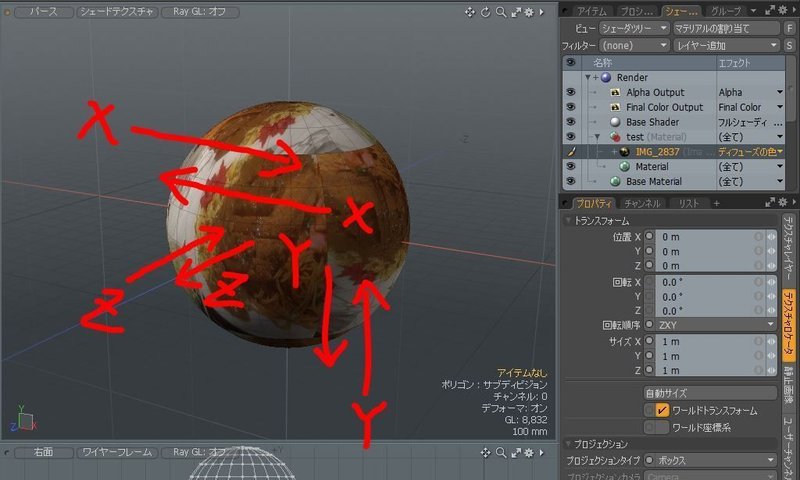Click the expand icon of the Properties panel

click(770, 203)
